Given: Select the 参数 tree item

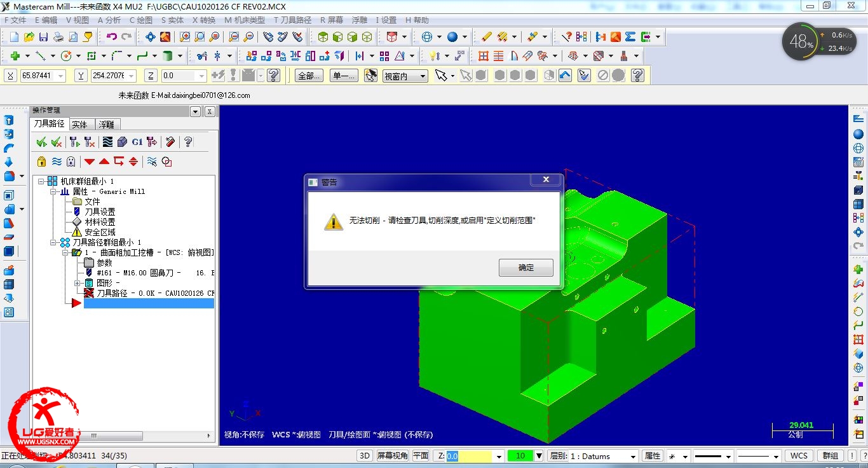Looking at the screenshot, I should (x=104, y=263).
